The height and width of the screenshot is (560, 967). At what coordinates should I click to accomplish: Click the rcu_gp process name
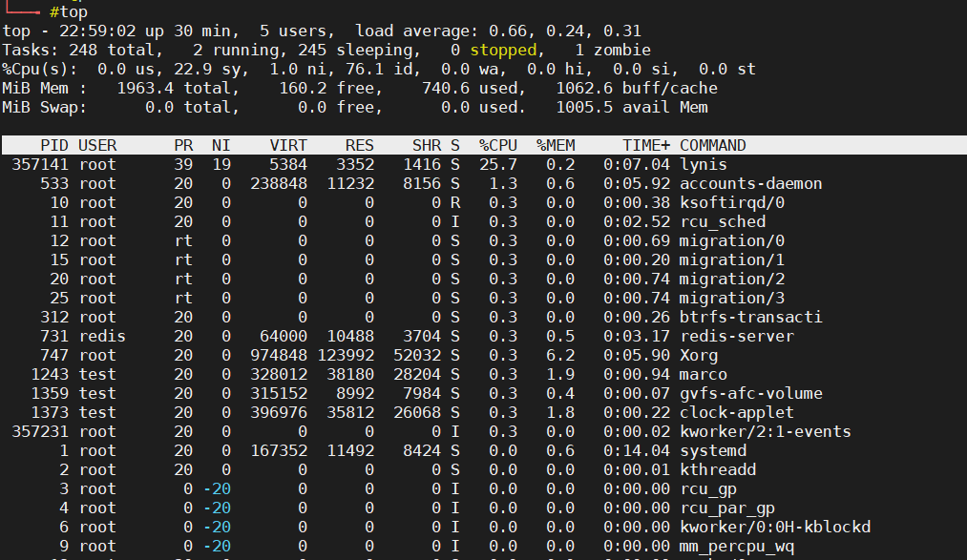708,489
